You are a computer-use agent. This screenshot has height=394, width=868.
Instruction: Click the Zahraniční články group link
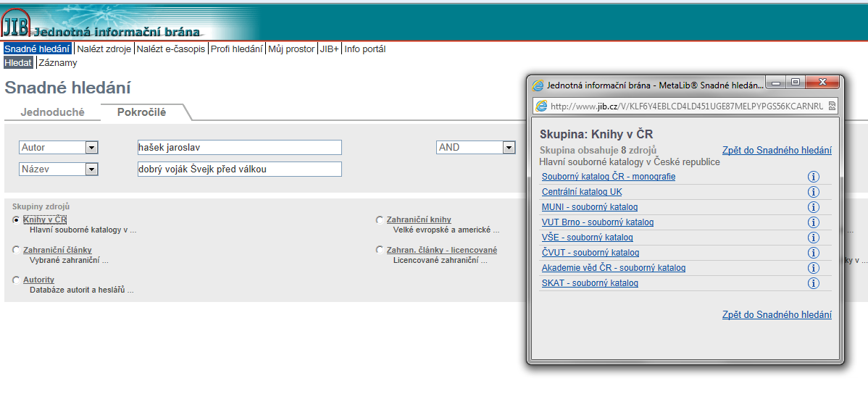(x=57, y=250)
